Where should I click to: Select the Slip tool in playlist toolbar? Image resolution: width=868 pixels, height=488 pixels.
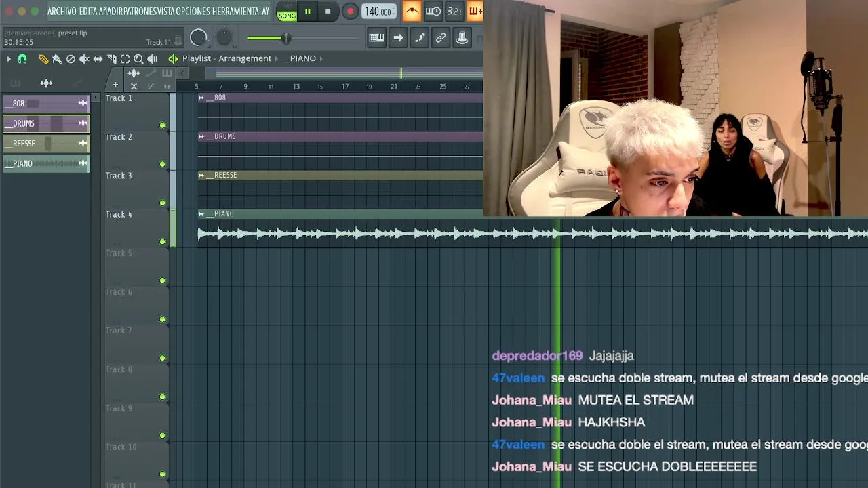pyautogui.click(x=98, y=59)
